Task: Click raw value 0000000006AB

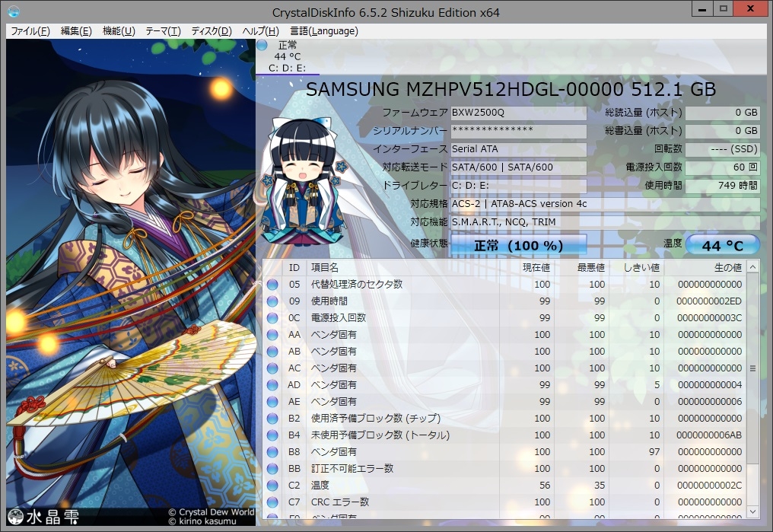Action: (709, 435)
